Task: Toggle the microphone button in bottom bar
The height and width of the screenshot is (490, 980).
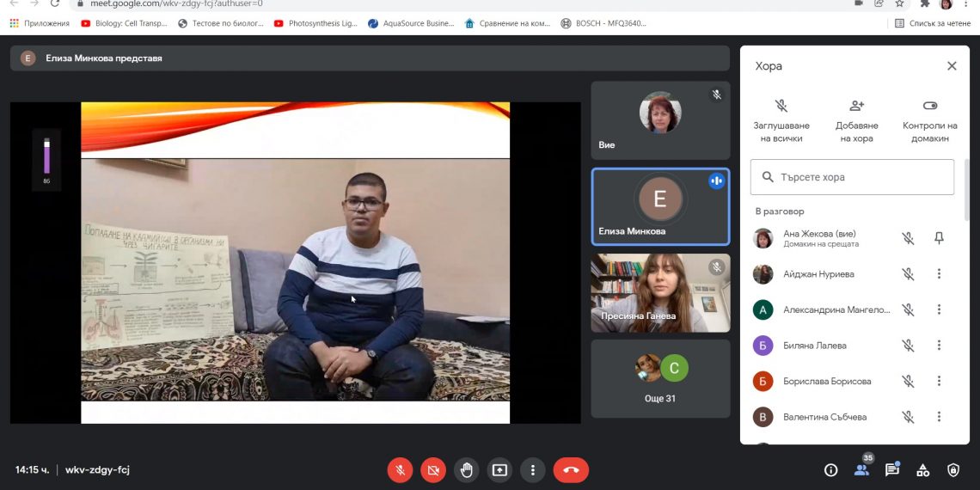Action: (400, 470)
